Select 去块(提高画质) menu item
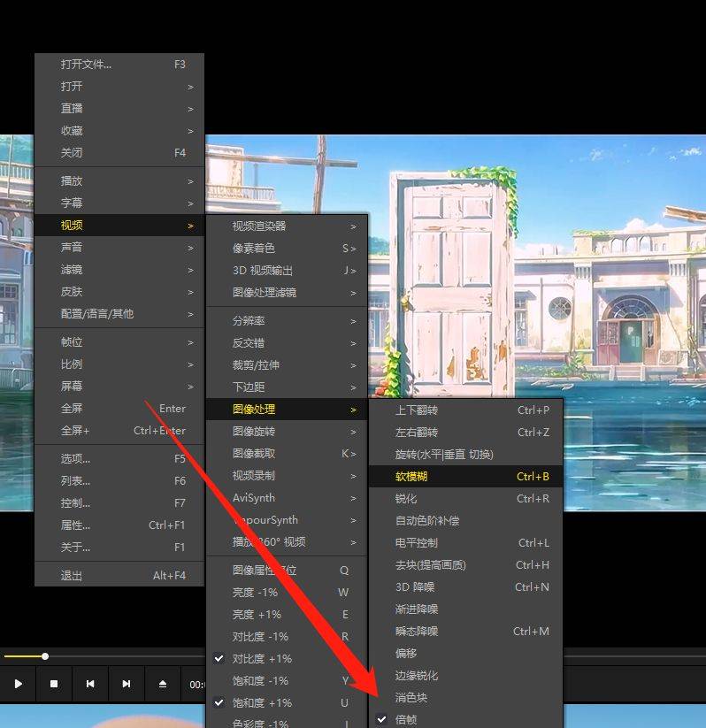The width and height of the screenshot is (706, 728). point(466,565)
